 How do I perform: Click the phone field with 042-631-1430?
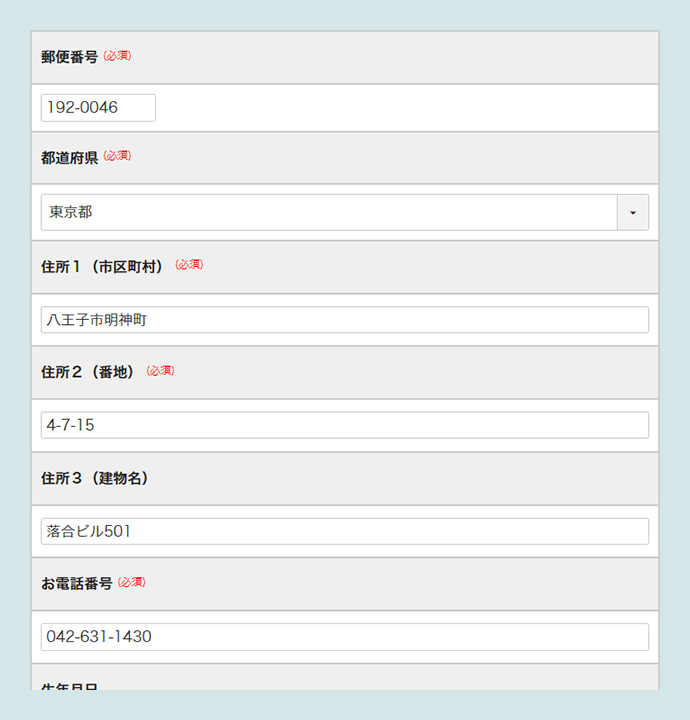pyautogui.click(x=344, y=637)
